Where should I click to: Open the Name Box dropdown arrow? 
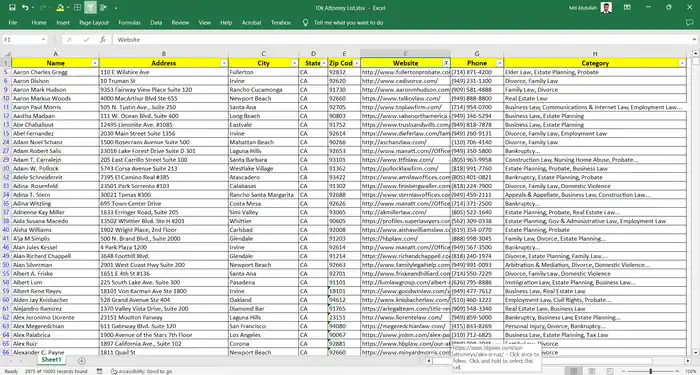43,40
